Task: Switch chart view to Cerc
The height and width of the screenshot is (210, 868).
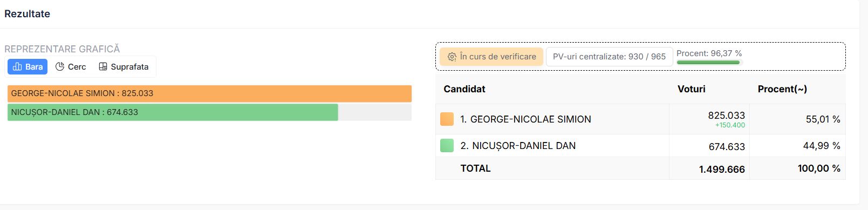Action: point(71,67)
